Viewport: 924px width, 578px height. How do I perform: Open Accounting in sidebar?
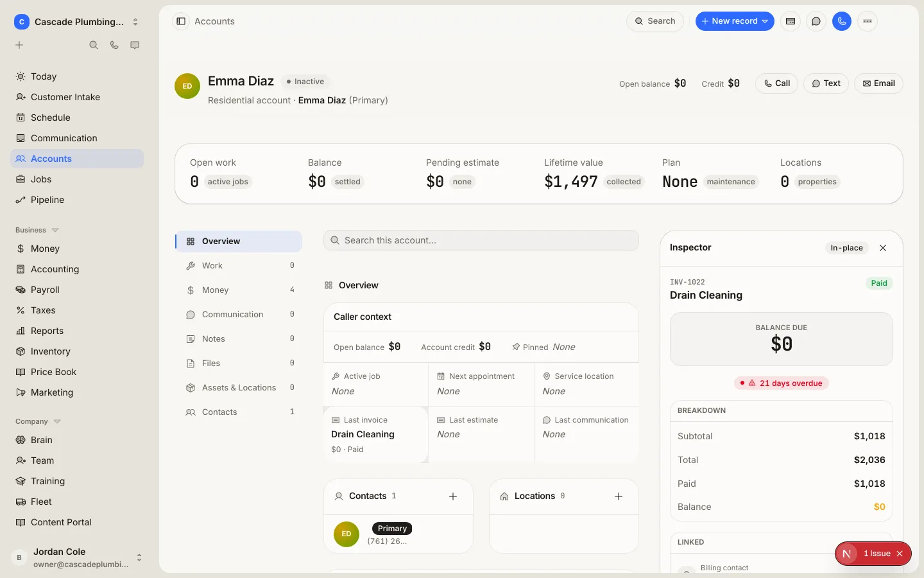(x=77, y=269)
